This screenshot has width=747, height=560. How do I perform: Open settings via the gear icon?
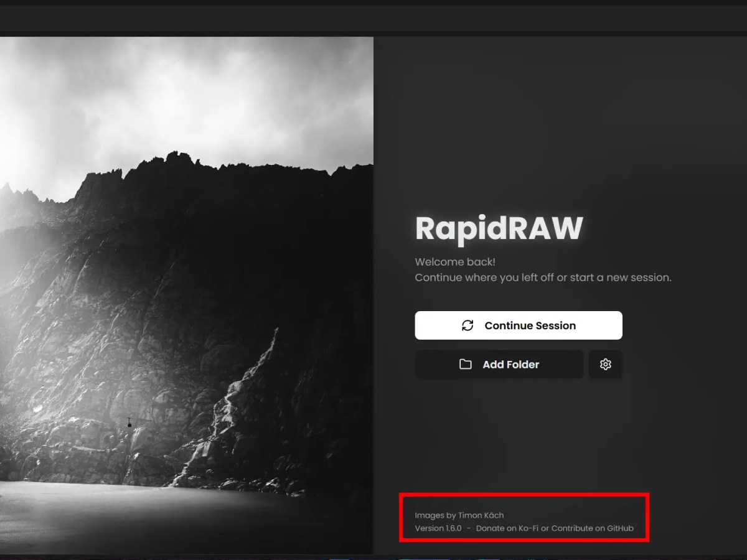point(606,365)
